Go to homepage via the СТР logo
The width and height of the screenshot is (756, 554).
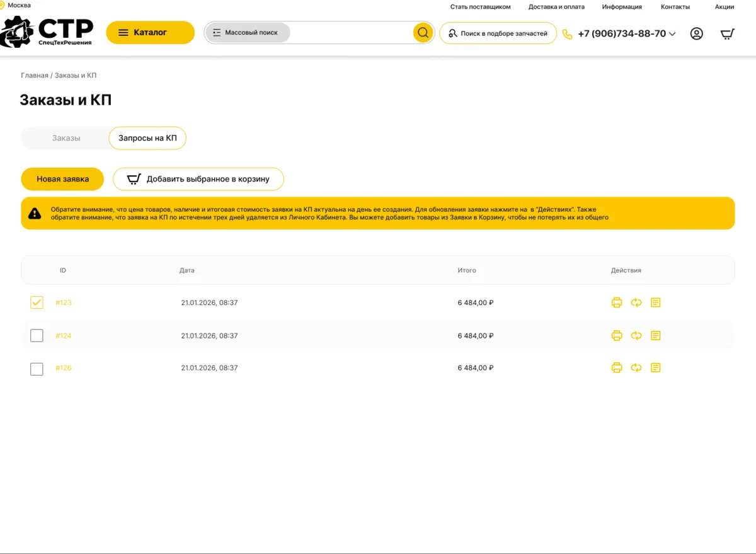[x=47, y=32]
